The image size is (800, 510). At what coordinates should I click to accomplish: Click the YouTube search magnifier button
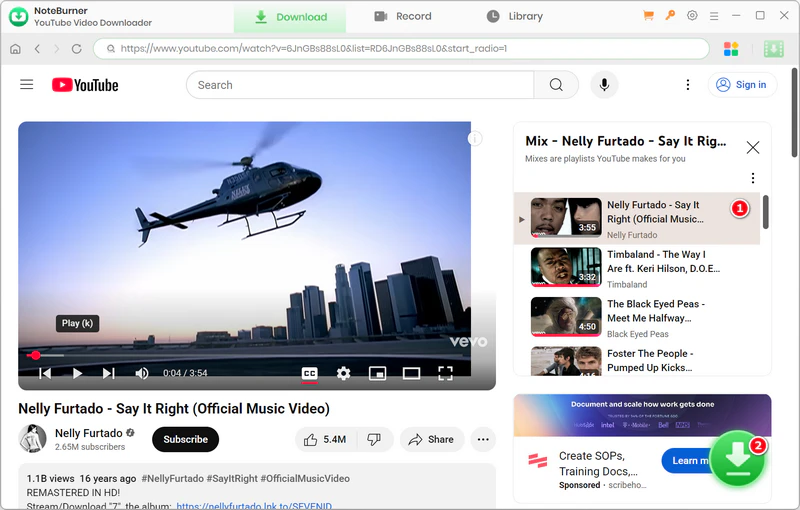point(556,85)
